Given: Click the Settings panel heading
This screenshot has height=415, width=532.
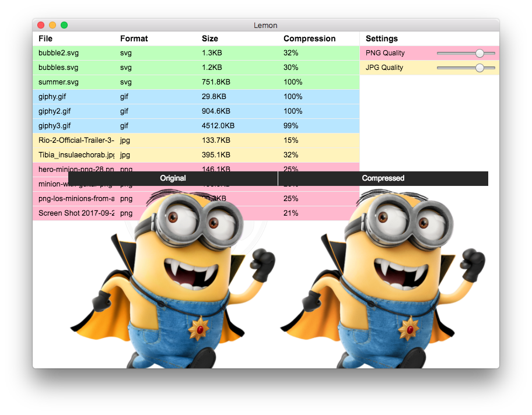Looking at the screenshot, I should [x=381, y=38].
